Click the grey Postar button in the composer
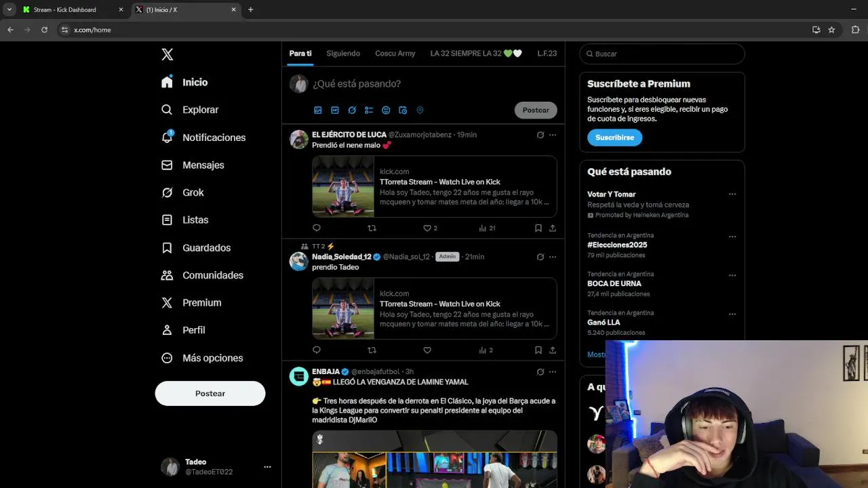Screen dimensions: 868x488 tap(536, 110)
